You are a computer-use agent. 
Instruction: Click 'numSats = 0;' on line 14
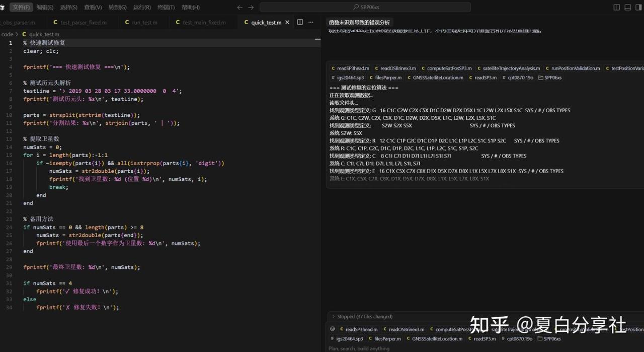point(42,147)
